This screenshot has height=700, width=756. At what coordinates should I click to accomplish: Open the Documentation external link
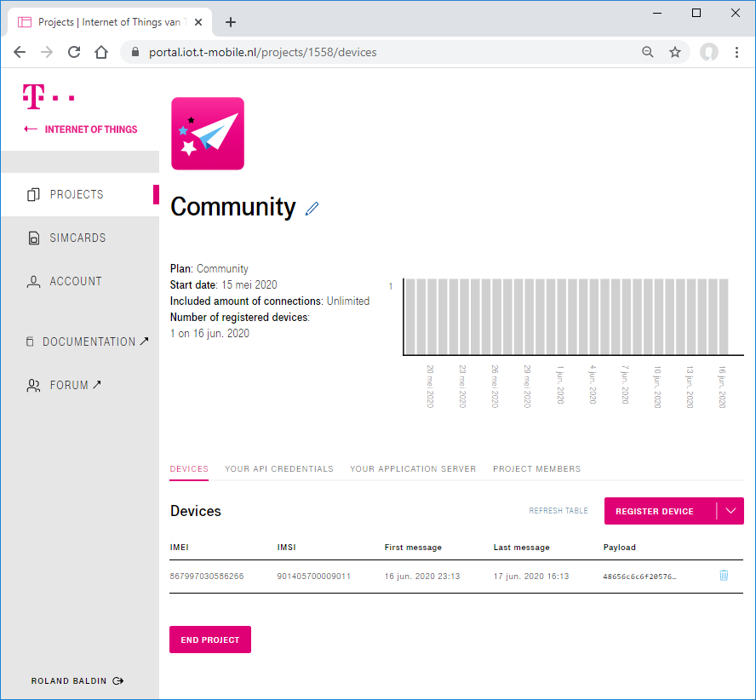(88, 341)
